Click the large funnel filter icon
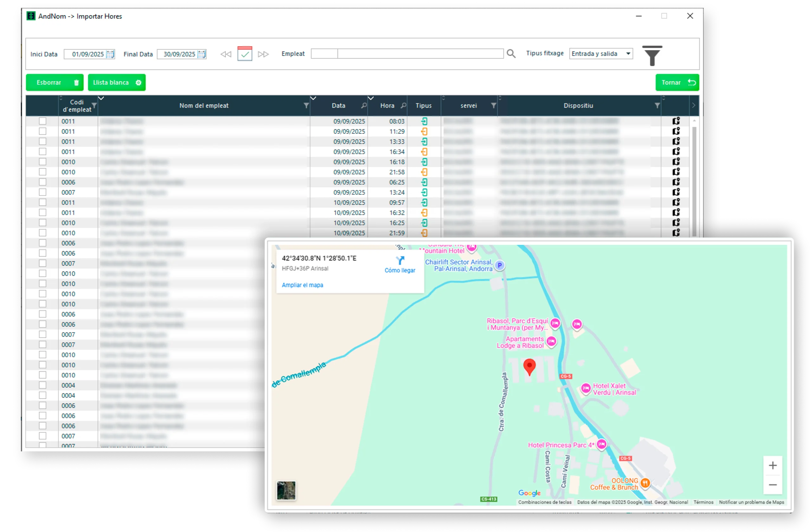Viewport: 812px width, 532px height. tap(652, 55)
